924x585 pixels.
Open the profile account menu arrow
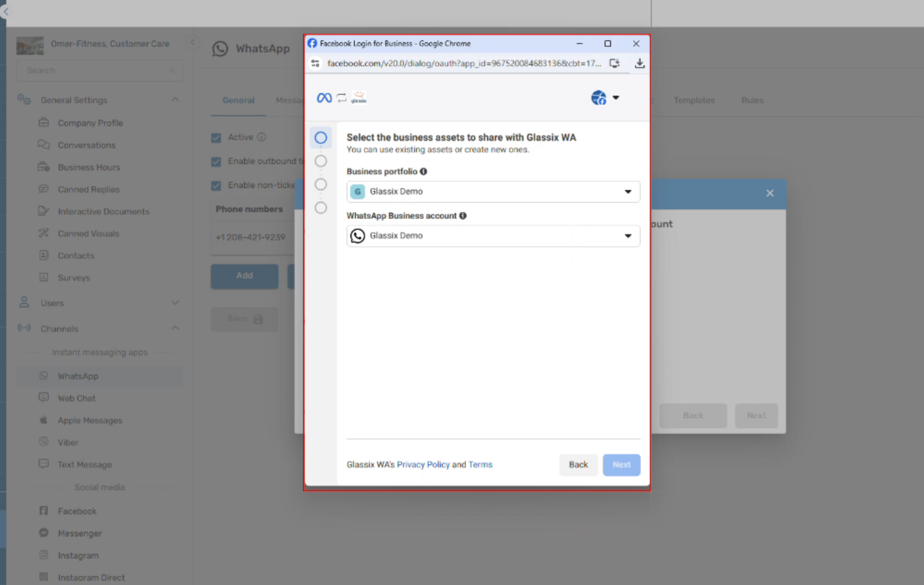point(616,97)
